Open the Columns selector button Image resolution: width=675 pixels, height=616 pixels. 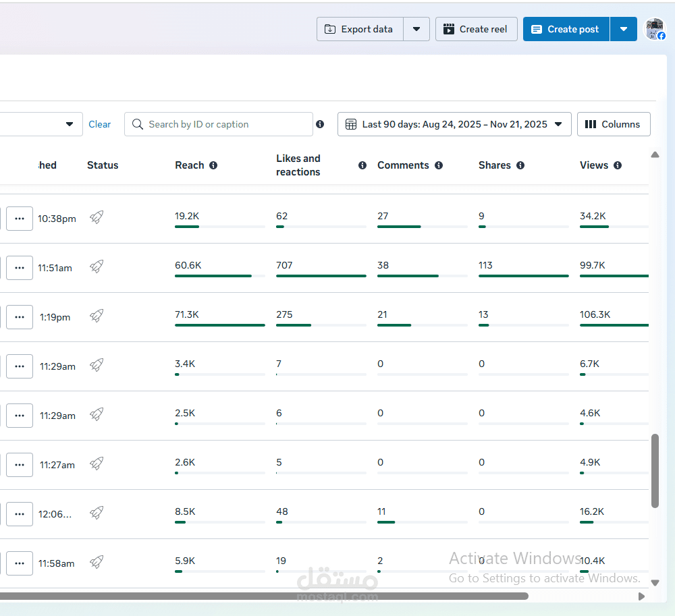click(614, 124)
